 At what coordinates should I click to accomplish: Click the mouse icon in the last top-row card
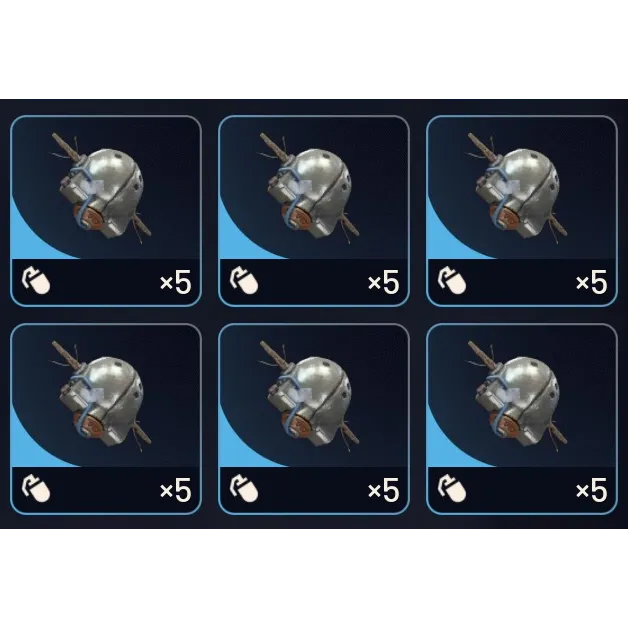[x=452, y=281]
